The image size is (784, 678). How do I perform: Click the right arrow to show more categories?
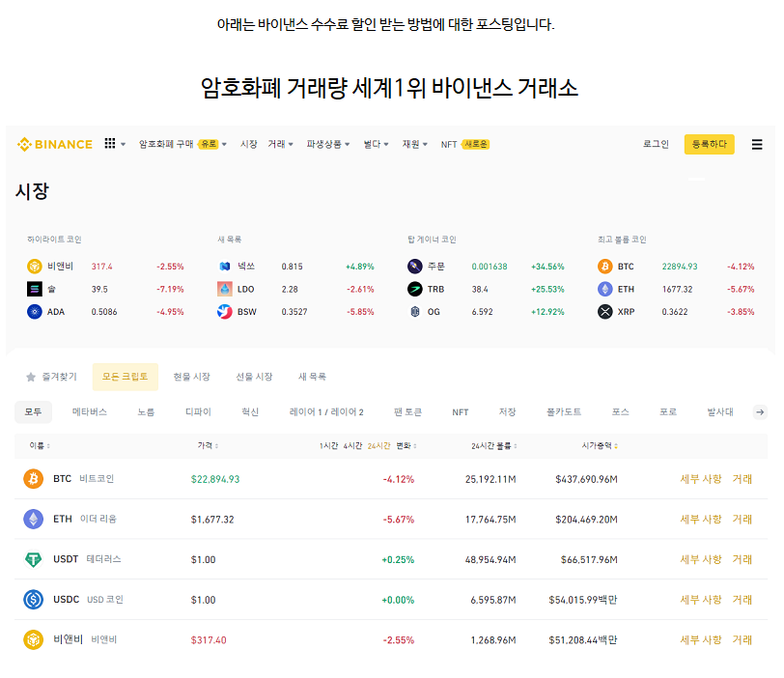coord(760,412)
